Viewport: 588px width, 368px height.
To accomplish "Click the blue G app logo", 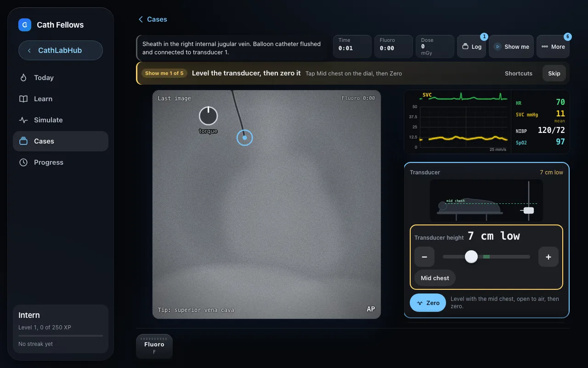I will 25,25.
